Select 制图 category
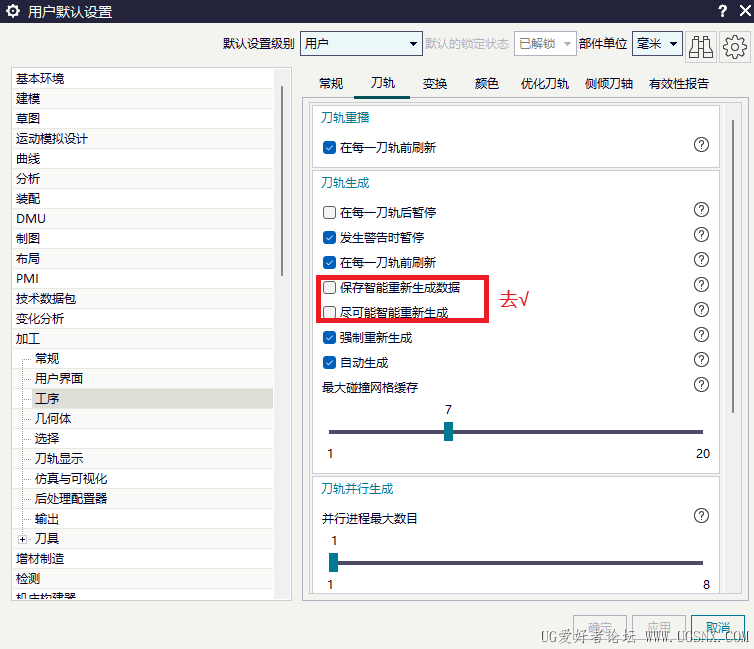The image size is (754, 649). tap(143, 238)
